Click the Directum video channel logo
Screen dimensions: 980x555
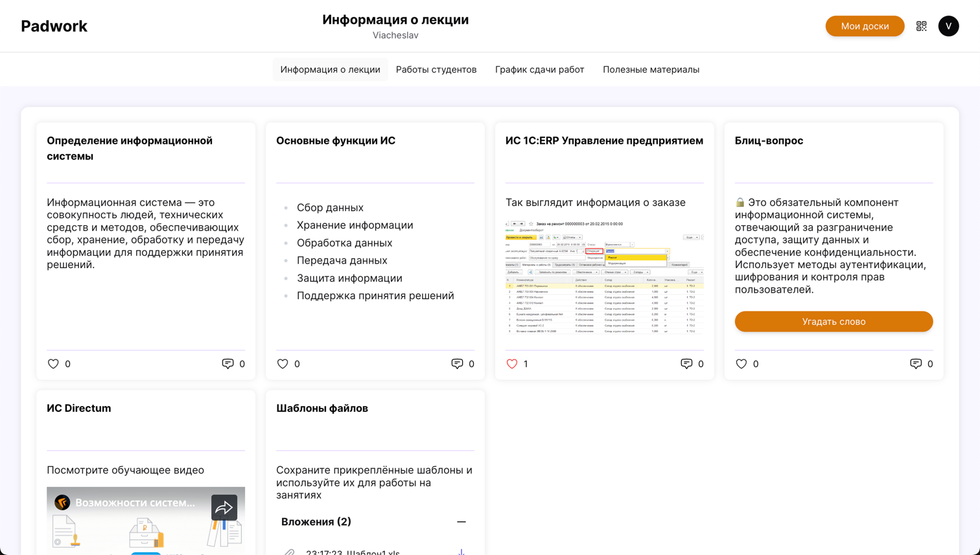tap(62, 503)
